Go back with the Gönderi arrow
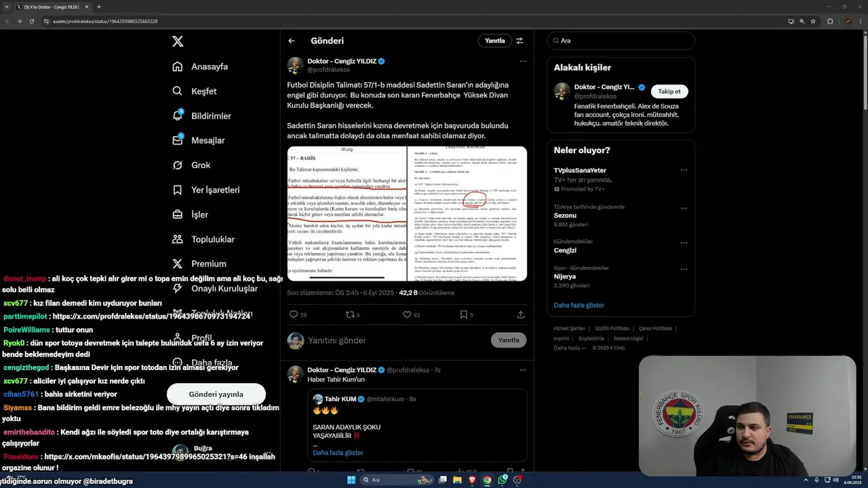Image resolution: width=868 pixels, height=488 pixels. 292,41
